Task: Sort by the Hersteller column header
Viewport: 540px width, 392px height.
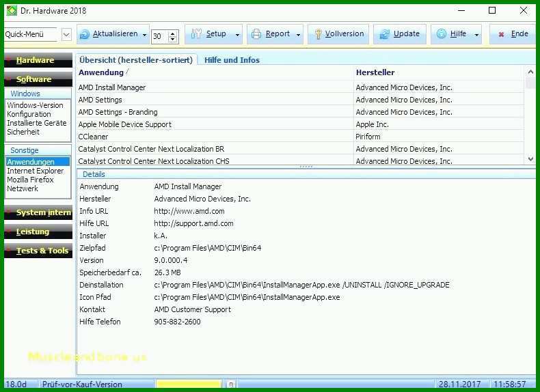Action: pyautogui.click(x=375, y=72)
